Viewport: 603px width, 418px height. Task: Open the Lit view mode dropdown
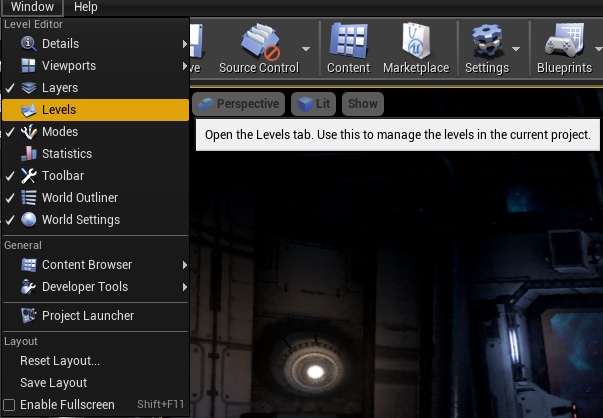[313, 104]
